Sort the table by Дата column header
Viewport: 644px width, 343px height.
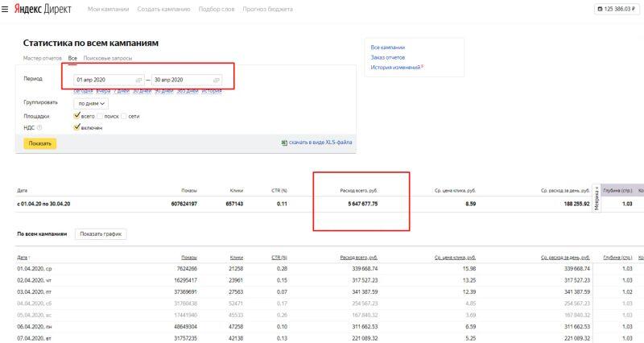pos(22,257)
